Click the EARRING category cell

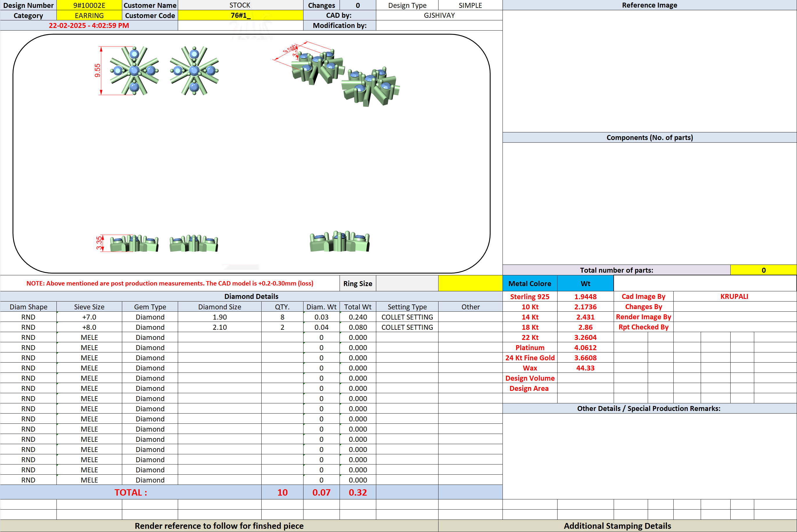point(89,15)
